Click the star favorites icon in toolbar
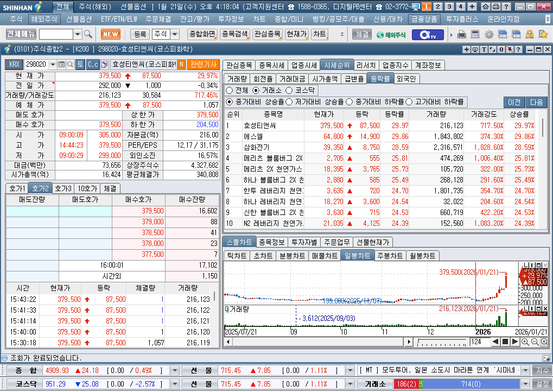This screenshot has height=392, width=553. tap(543, 34)
